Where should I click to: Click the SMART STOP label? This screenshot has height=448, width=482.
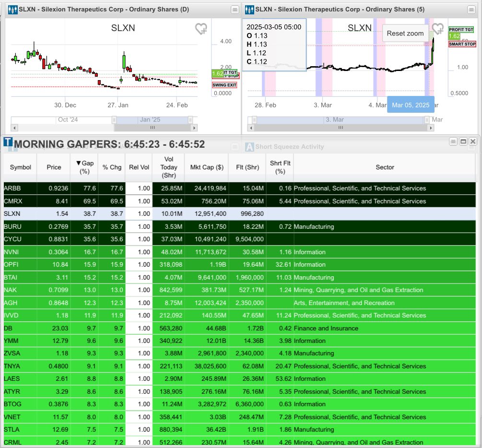(x=462, y=44)
